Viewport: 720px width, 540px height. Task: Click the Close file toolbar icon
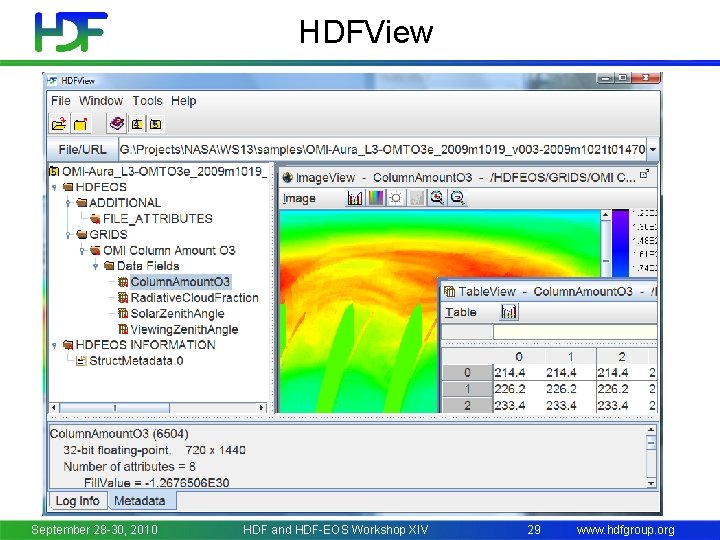click(81, 124)
